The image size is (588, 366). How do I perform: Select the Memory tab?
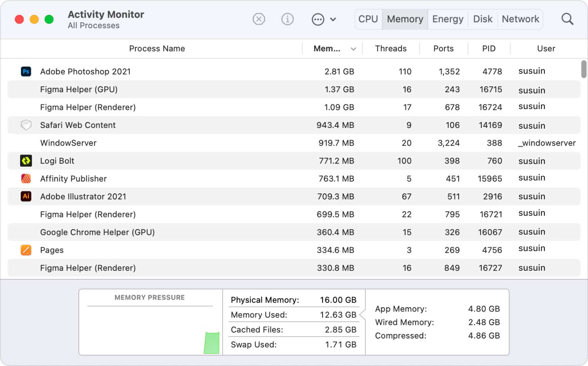[405, 19]
